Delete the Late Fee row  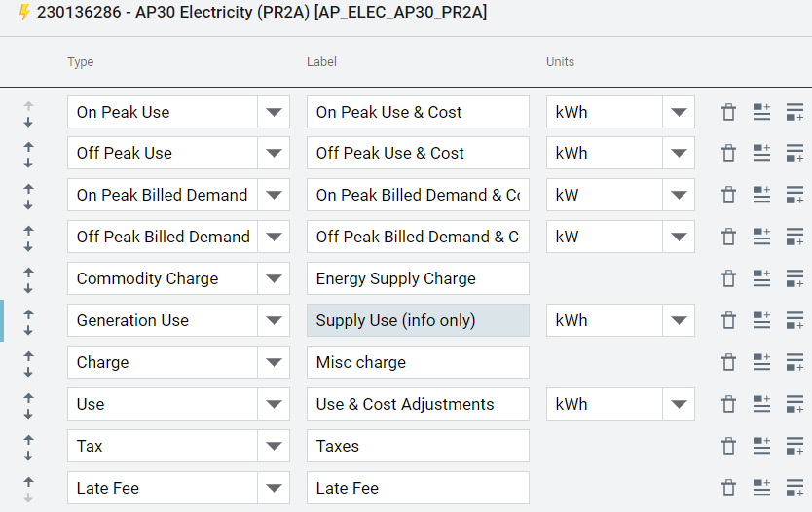tap(728, 488)
